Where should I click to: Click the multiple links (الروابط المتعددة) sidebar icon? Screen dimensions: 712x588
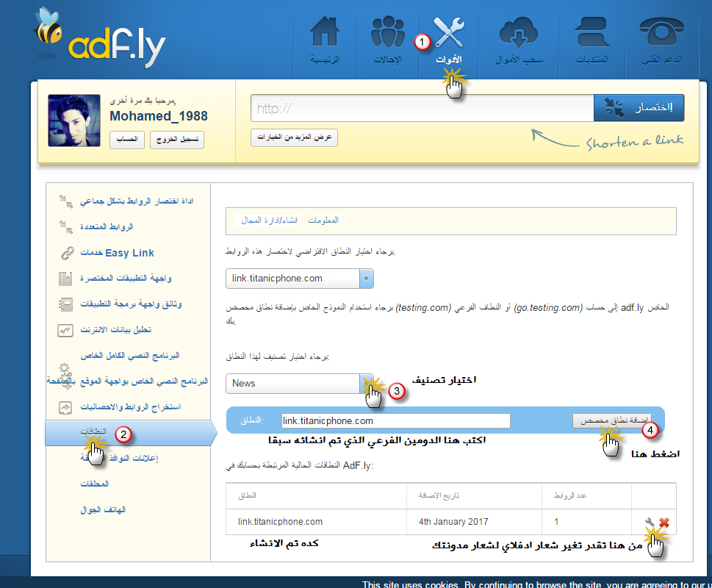click(66, 227)
